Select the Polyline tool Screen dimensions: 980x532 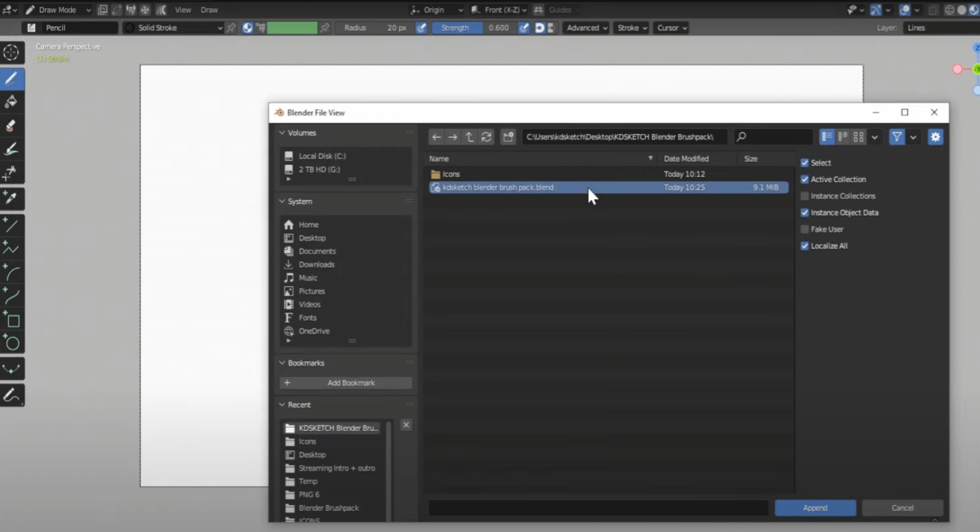[x=11, y=248]
